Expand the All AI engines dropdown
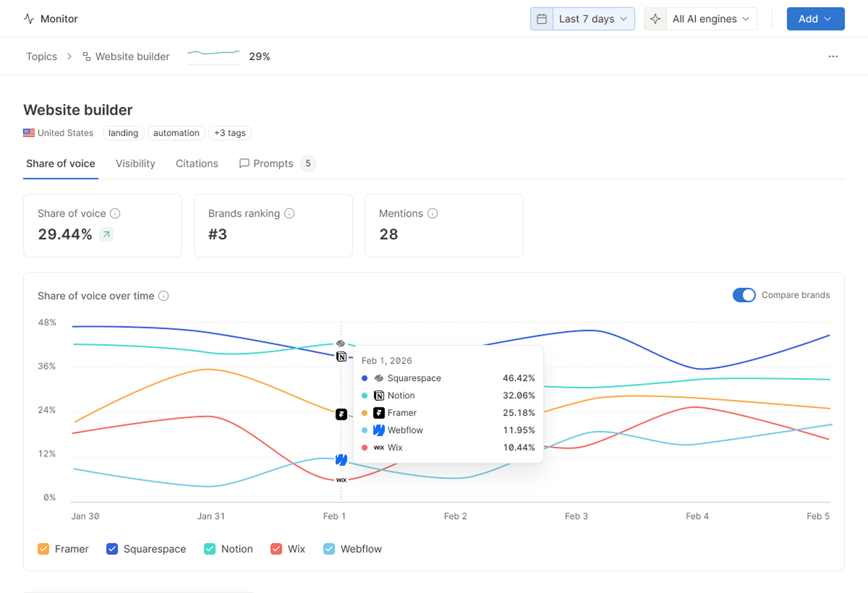This screenshot has width=868, height=593. tap(711, 19)
